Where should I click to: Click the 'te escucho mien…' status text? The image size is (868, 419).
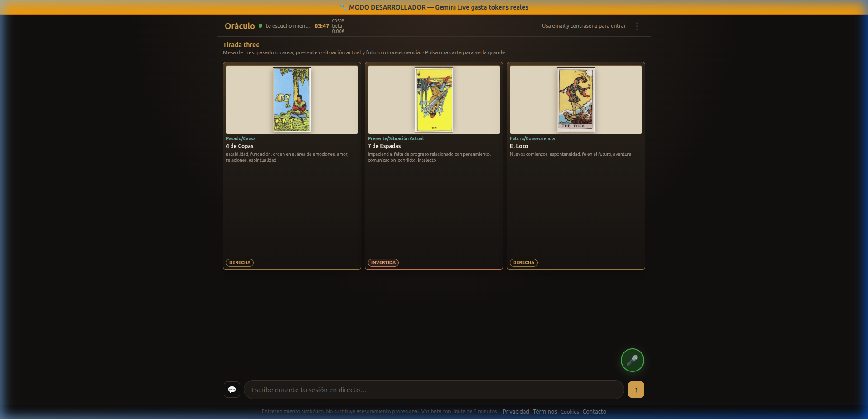(288, 26)
